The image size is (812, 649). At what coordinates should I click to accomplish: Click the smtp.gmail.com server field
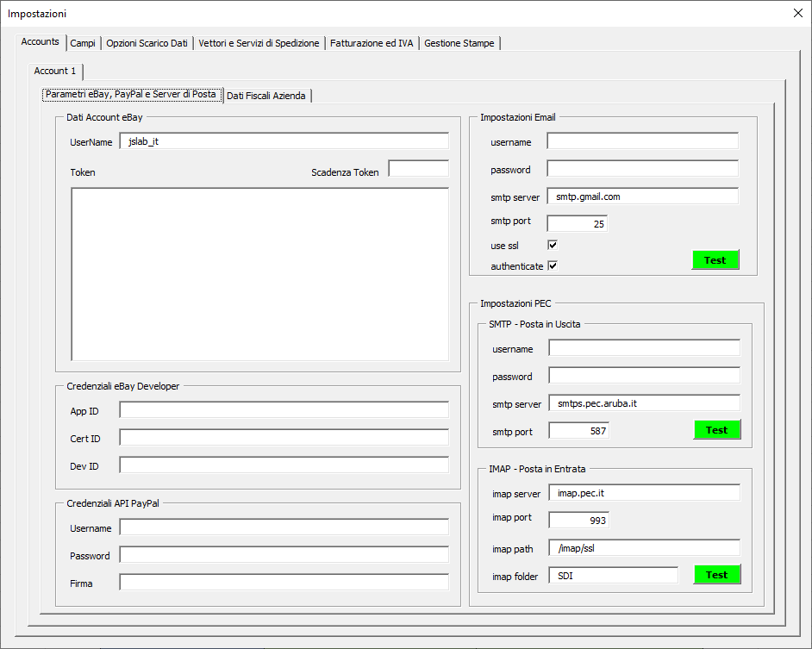pos(643,197)
